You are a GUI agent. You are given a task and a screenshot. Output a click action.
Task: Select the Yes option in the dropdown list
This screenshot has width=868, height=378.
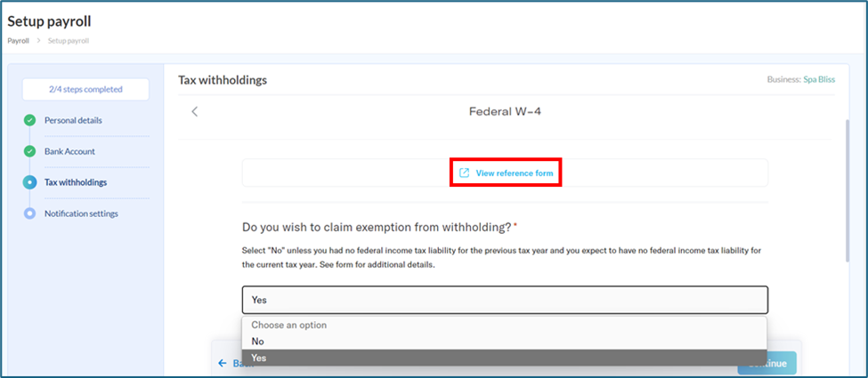point(504,358)
